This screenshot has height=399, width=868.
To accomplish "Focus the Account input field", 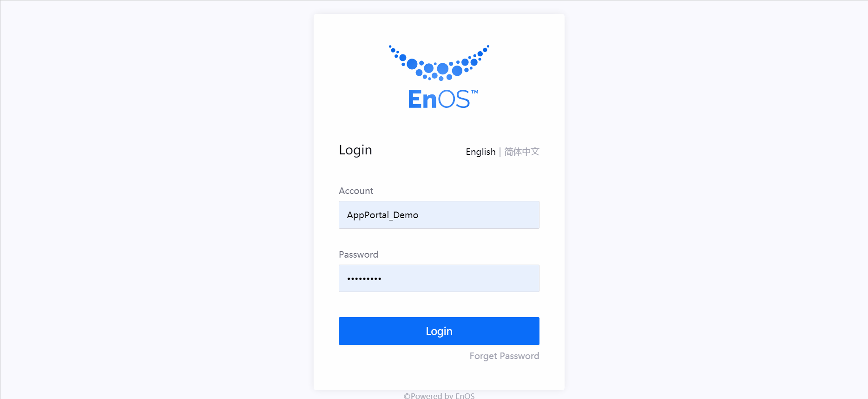I will point(439,215).
